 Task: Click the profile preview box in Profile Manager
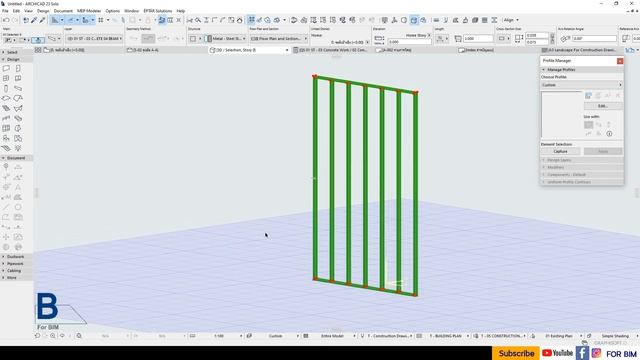tap(561, 115)
